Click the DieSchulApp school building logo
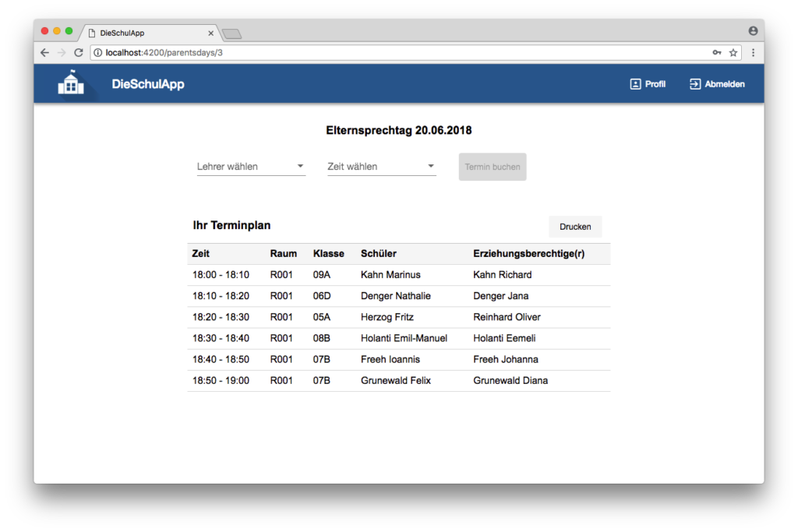The width and height of the screenshot is (798, 532). click(x=71, y=83)
